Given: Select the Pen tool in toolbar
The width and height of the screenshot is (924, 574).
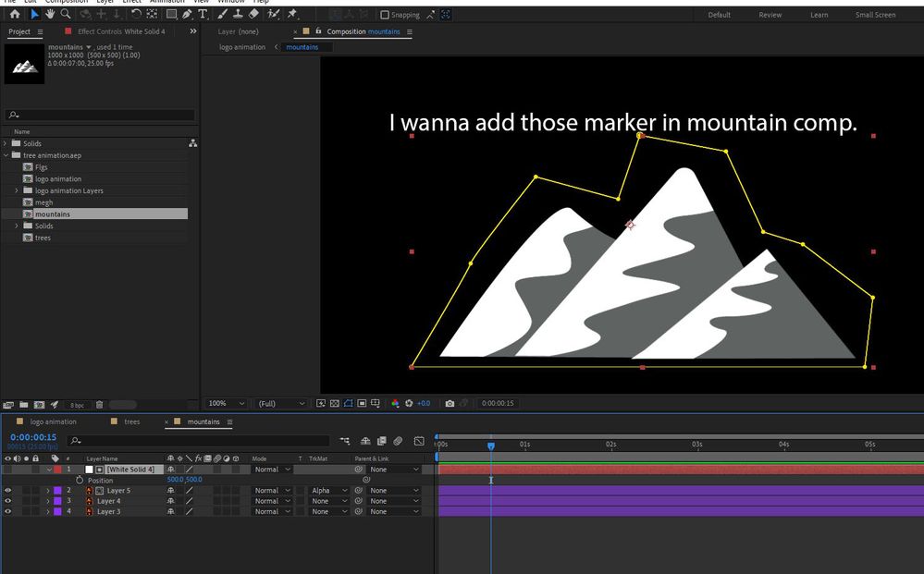Looking at the screenshot, I should tap(187, 14).
